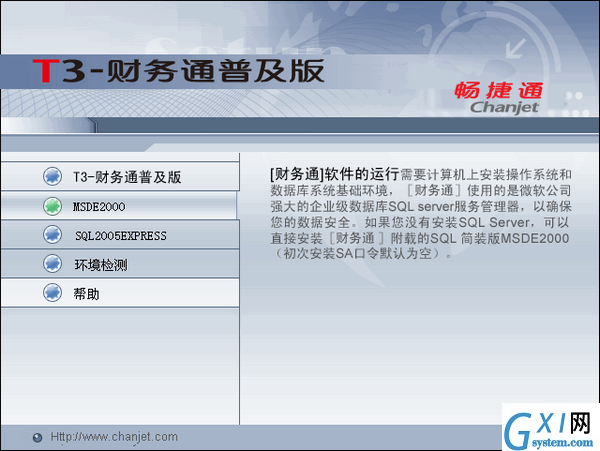Click gear icon beside 帮助

[52, 293]
